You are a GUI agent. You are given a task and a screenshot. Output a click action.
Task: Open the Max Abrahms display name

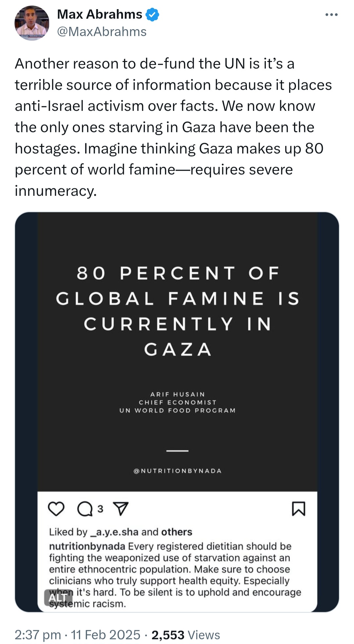(x=100, y=14)
